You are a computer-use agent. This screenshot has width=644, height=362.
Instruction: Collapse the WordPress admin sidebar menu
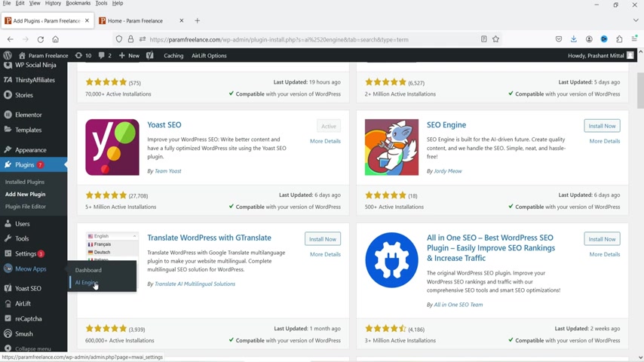pyautogui.click(x=27, y=348)
